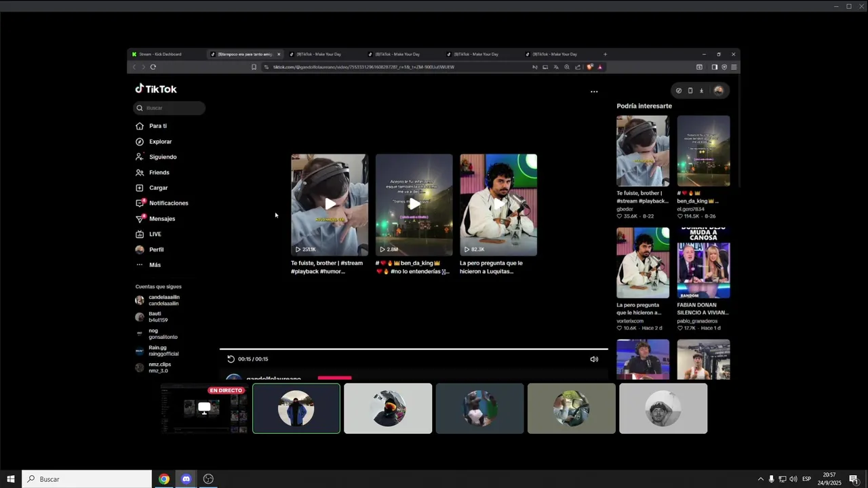The height and width of the screenshot is (488, 868).
Task: Open the three-dots video options menu
Action: 594,91
